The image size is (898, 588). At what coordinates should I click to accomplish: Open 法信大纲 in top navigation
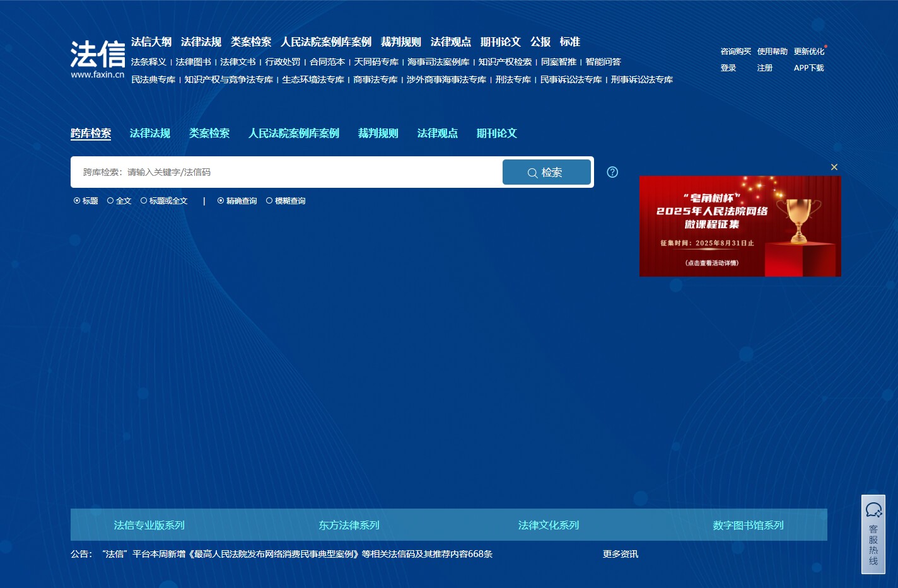coord(151,42)
